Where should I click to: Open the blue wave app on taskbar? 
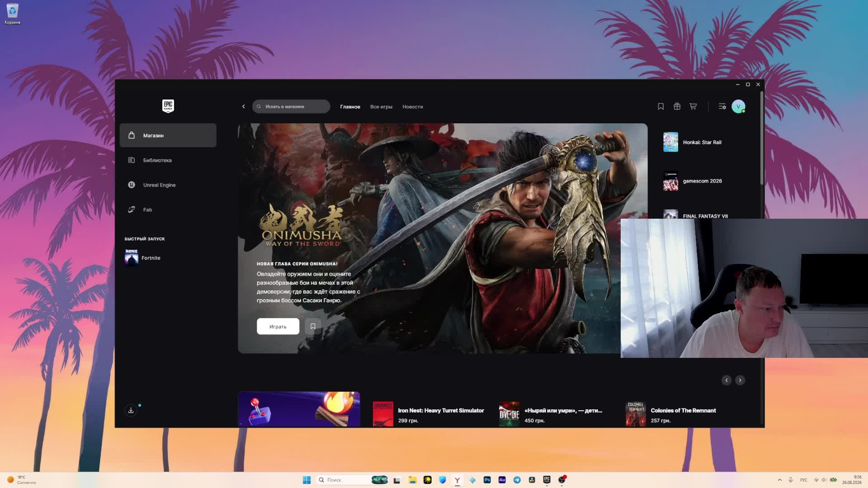tap(472, 480)
